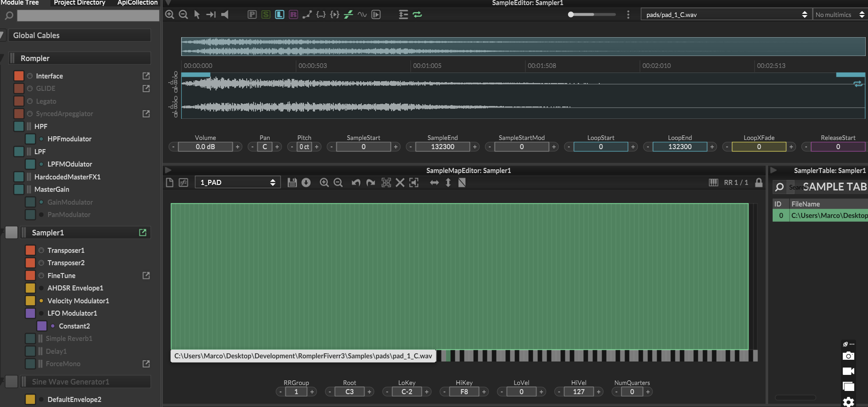Switch to Module Tree tab

click(19, 3)
